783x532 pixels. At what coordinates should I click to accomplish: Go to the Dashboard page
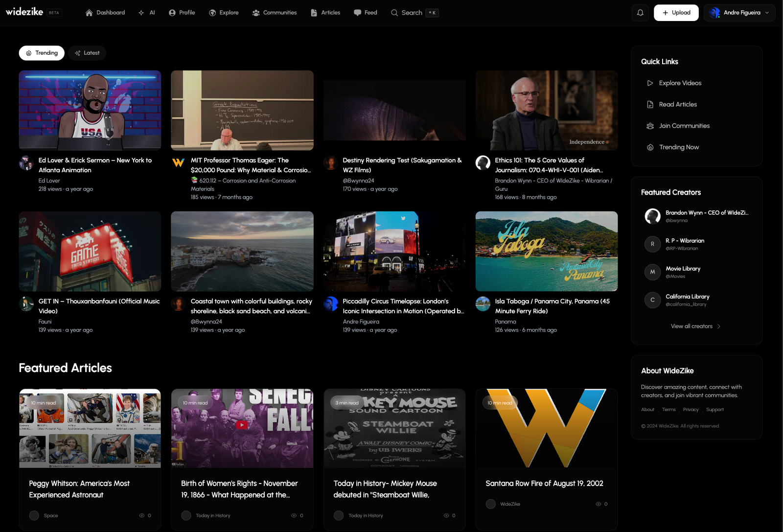[x=105, y=13]
